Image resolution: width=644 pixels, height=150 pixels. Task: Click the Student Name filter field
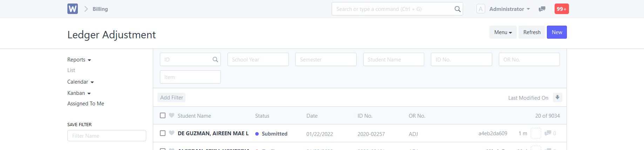point(394,59)
